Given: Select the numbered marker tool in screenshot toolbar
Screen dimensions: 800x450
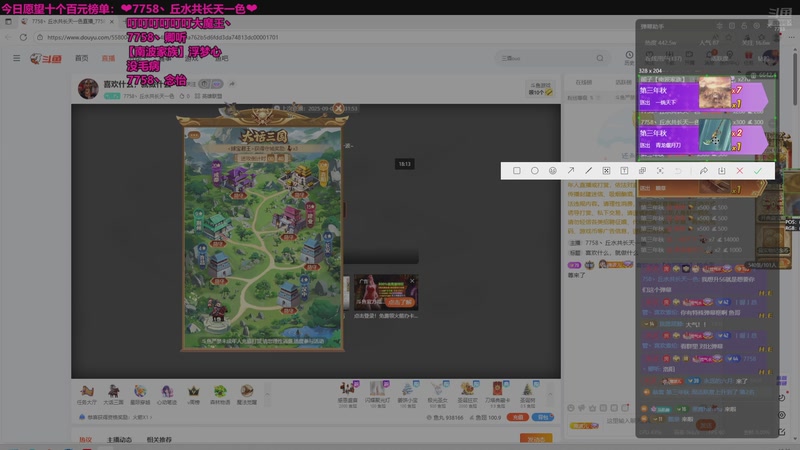Looking at the screenshot, I should 553,171.
